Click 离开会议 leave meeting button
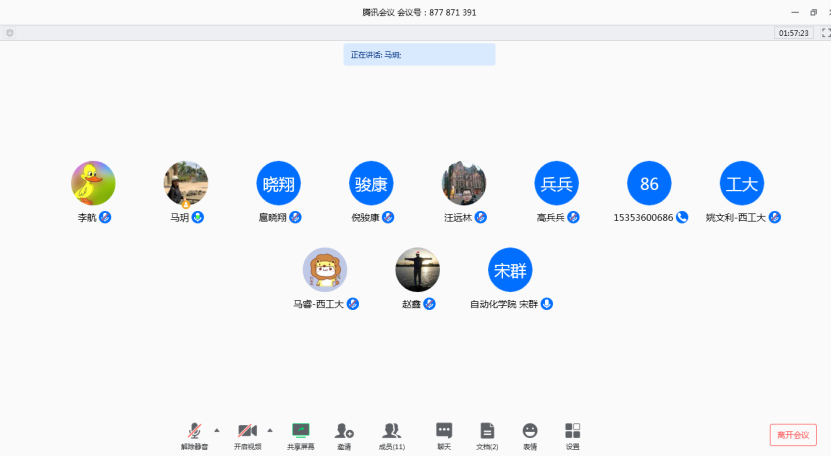The height and width of the screenshot is (456, 832). click(x=793, y=435)
